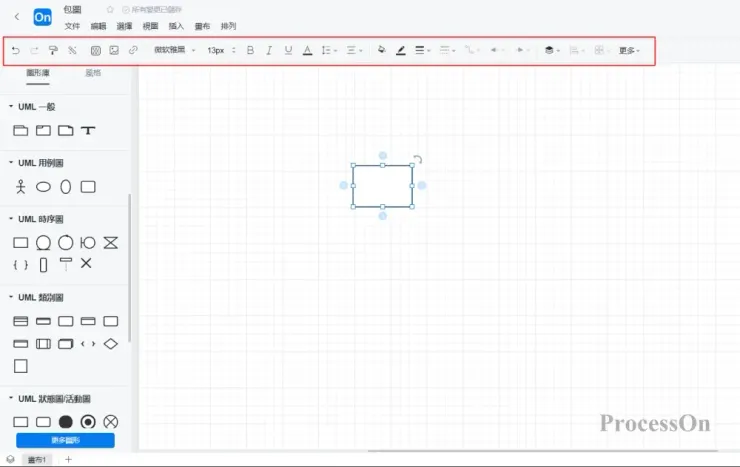The height and width of the screenshot is (467, 740).
Task: Click the diagram title 包圖
Action: click(x=73, y=9)
